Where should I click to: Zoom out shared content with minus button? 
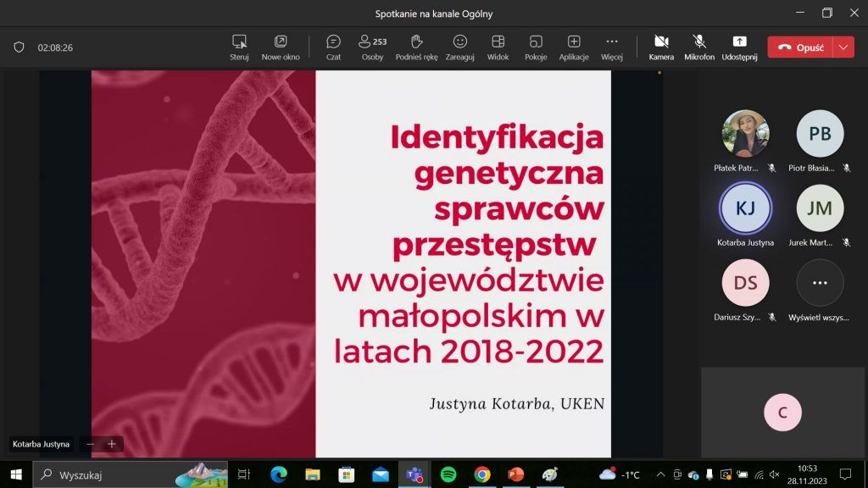point(91,444)
